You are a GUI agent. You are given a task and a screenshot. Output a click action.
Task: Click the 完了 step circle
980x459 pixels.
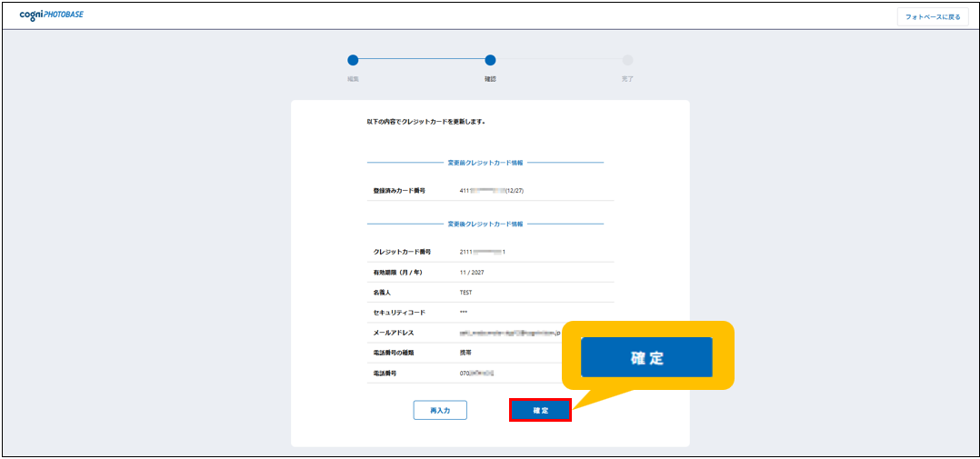627,61
